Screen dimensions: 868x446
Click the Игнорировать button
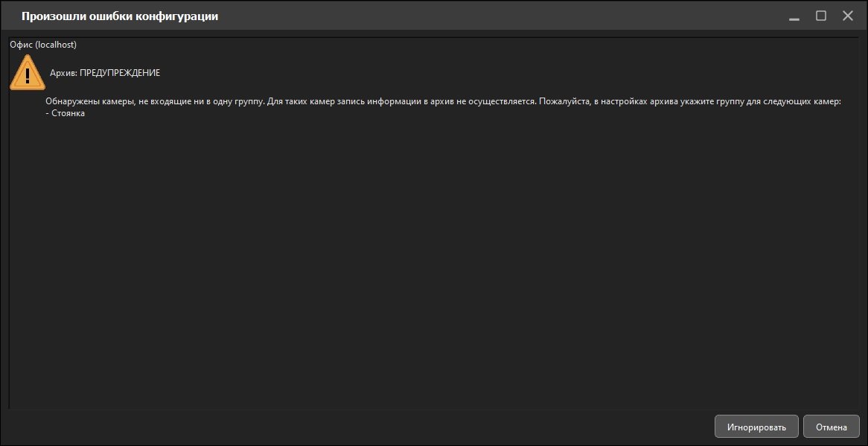point(756,427)
